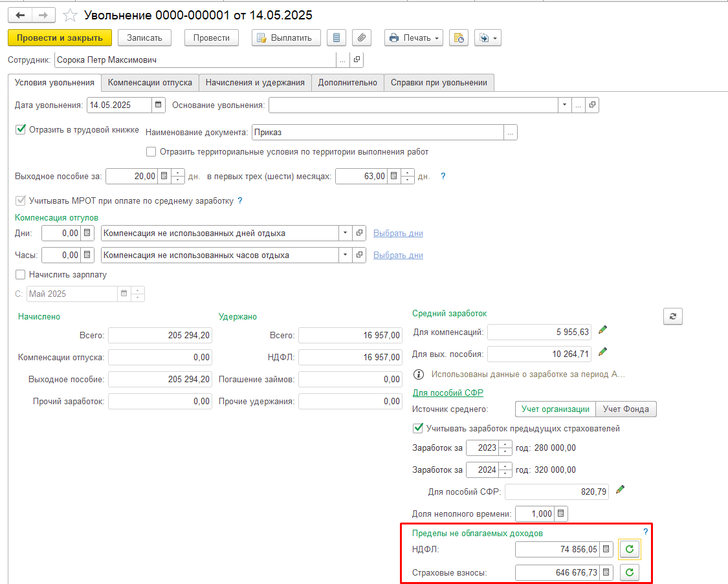Show help for the severance days question mark
Viewport: 728px width, 584px height.
click(443, 177)
